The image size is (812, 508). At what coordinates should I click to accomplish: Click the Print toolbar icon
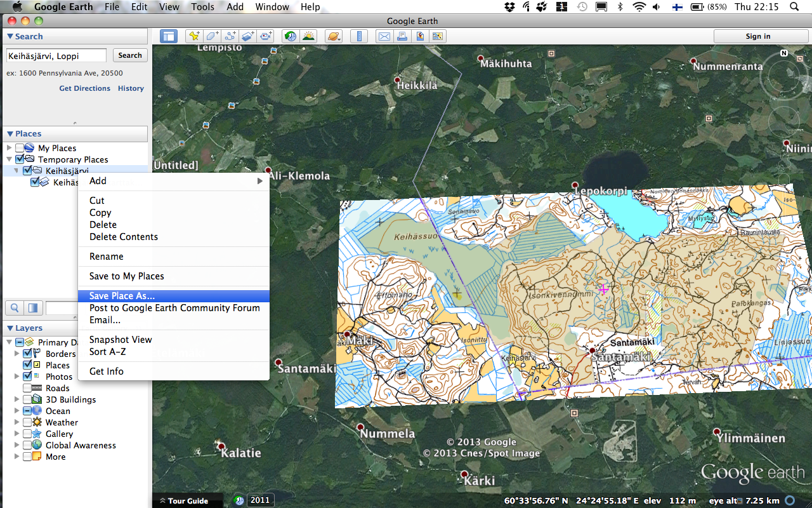coord(402,36)
